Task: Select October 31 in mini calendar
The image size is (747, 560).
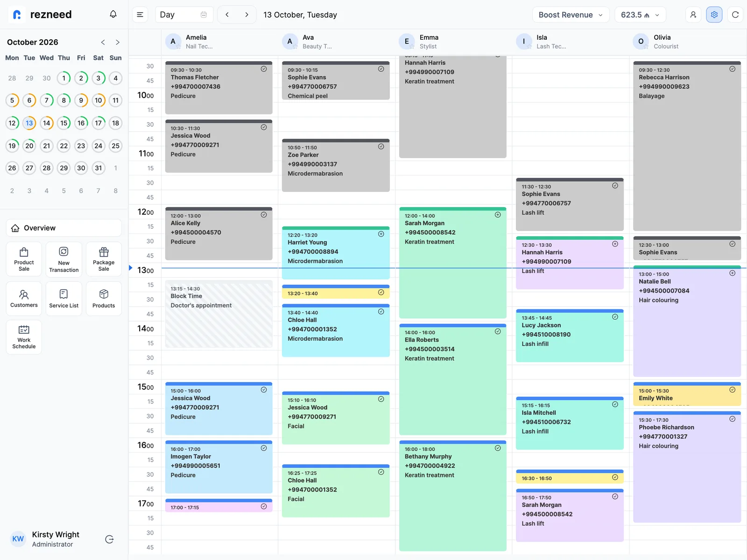Action: [99, 168]
